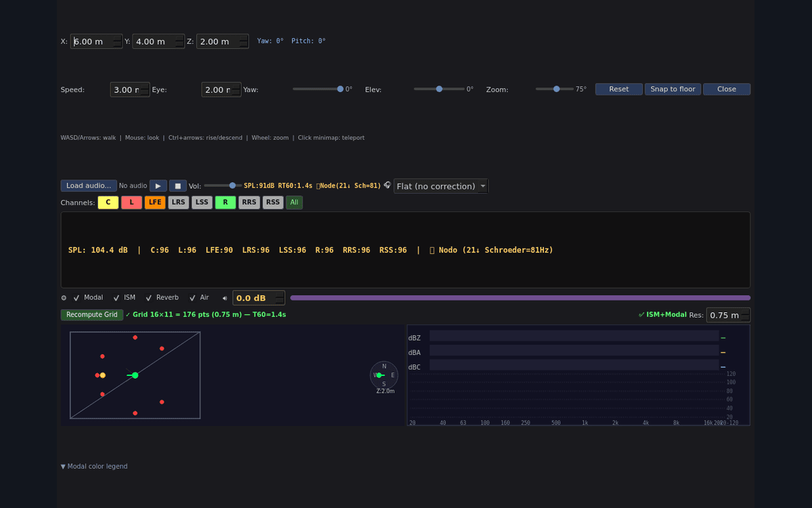The width and height of the screenshot is (812, 508).
Task: Click the Speed input field
Action: [130, 89]
